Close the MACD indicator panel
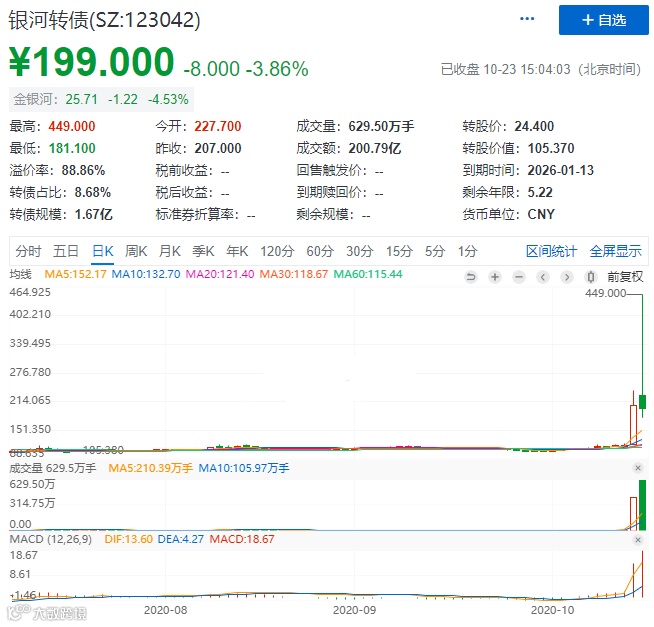The image size is (654, 627). click(638, 540)
